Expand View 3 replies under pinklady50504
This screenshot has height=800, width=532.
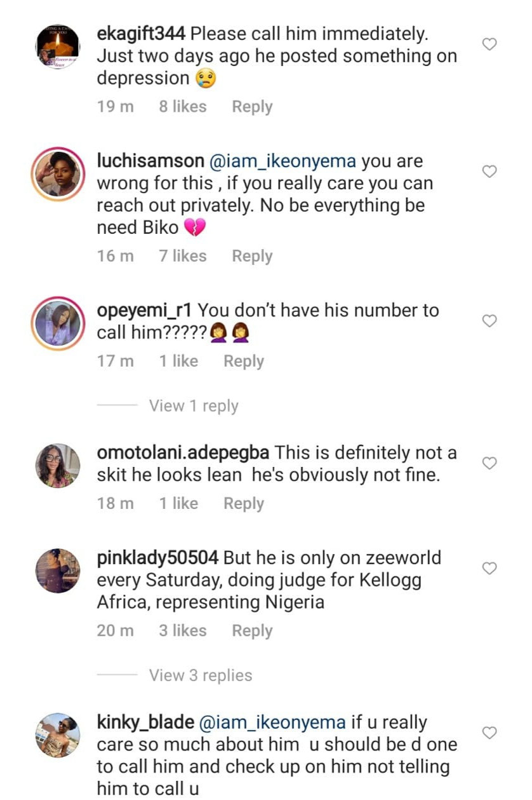click(x=200, y=675)
